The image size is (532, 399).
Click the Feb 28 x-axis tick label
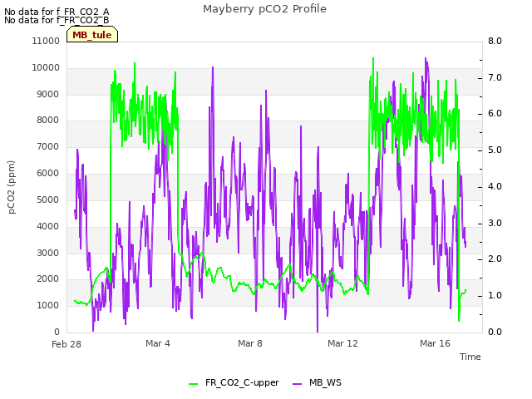click(x=66, y=344)
